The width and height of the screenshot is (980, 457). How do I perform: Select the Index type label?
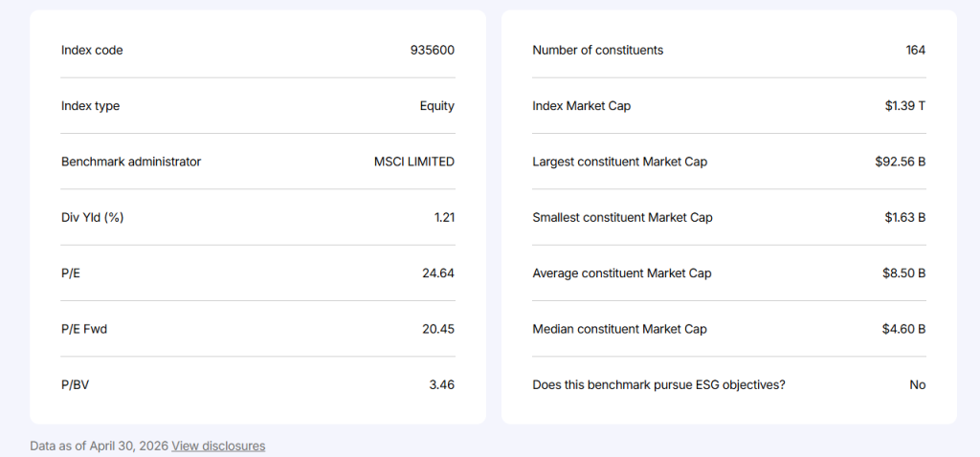tap(91, 106)
